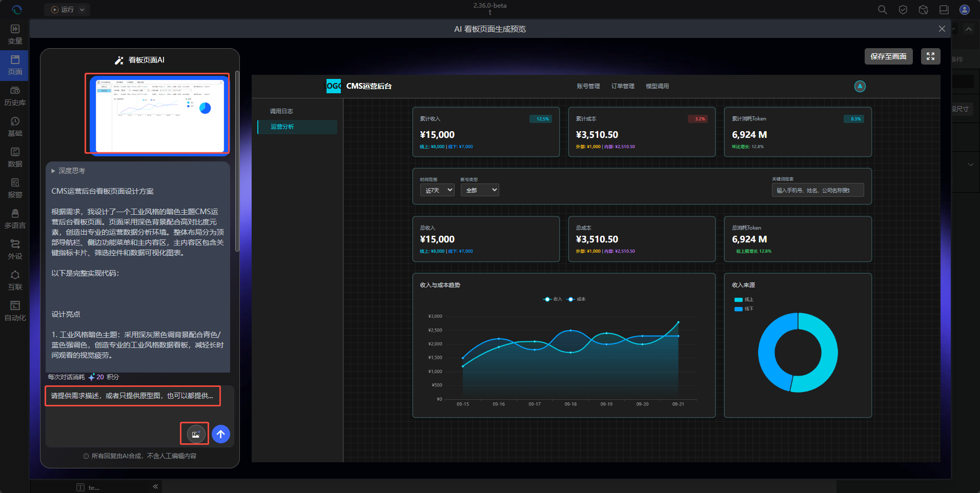Image resolution: width=980 pixels, height=493 pixels.
Task: Click the user avatar in CMS header
Action: 860,86
